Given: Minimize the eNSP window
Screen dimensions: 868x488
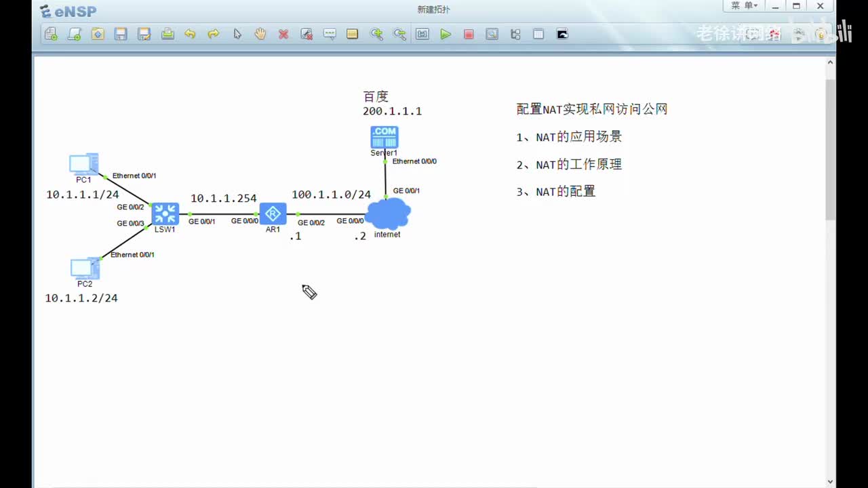Looking at the screenshot, I should 776,6.
